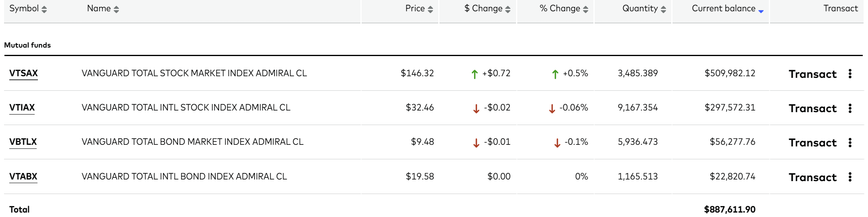The width and height of the screenshot is (868, 217).
Task: Sort by Quantity column
Action: [x=644, y=8]
